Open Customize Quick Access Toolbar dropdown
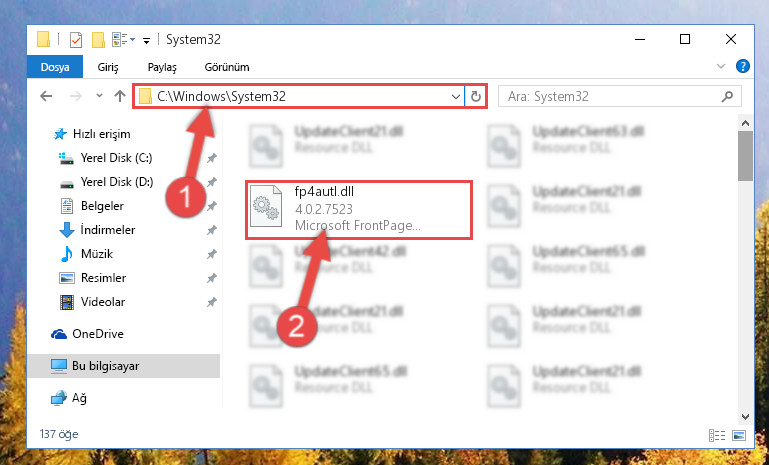 (146, 41)
